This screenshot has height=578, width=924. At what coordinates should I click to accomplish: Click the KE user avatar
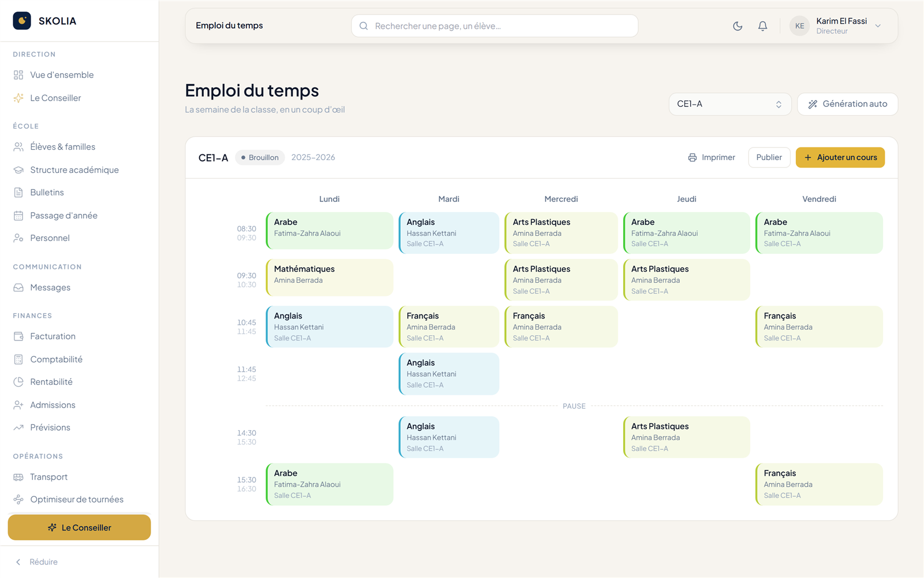coord(800,26)
